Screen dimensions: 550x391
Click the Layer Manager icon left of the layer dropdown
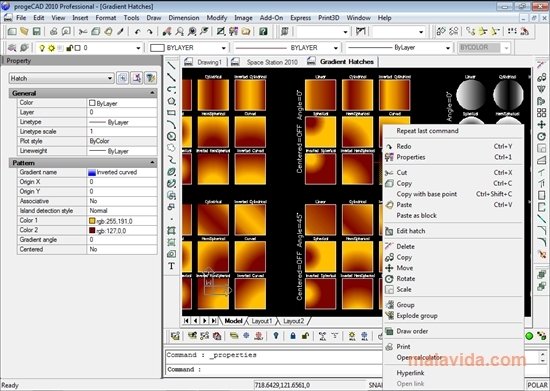tap(12, 48)
